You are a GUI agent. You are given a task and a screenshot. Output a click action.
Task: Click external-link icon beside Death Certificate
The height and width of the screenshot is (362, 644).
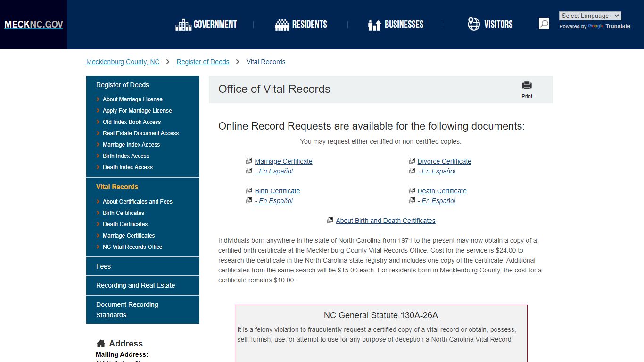point(412,190)
